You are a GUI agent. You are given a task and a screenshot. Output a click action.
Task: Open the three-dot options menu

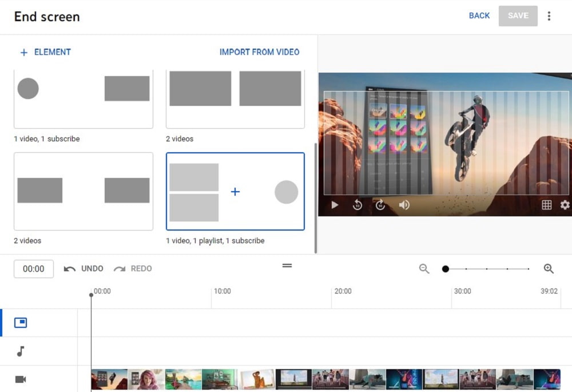[x=549, y=15]
